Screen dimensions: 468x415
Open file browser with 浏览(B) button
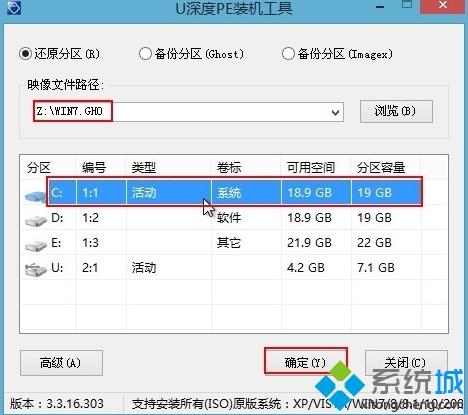(x=396, y=111)
